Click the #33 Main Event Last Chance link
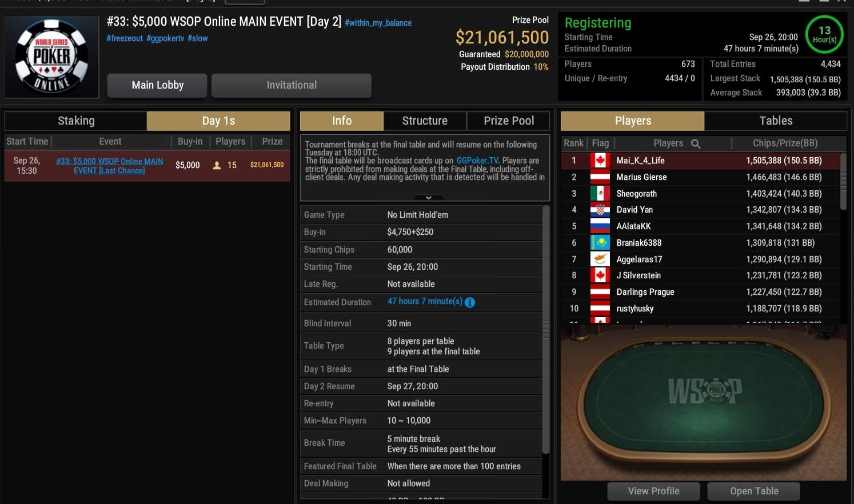The height and width of the screenshot is (504, 854). point(109,166)
